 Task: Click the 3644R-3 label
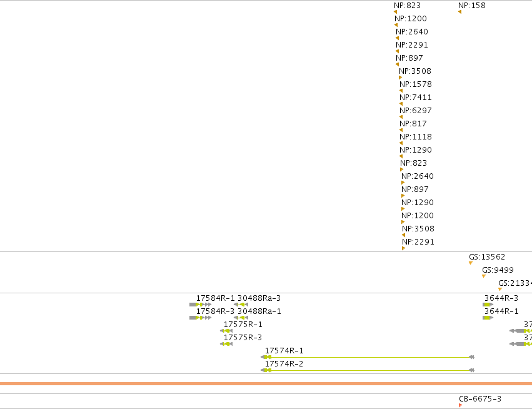click(x=501, y=298)
